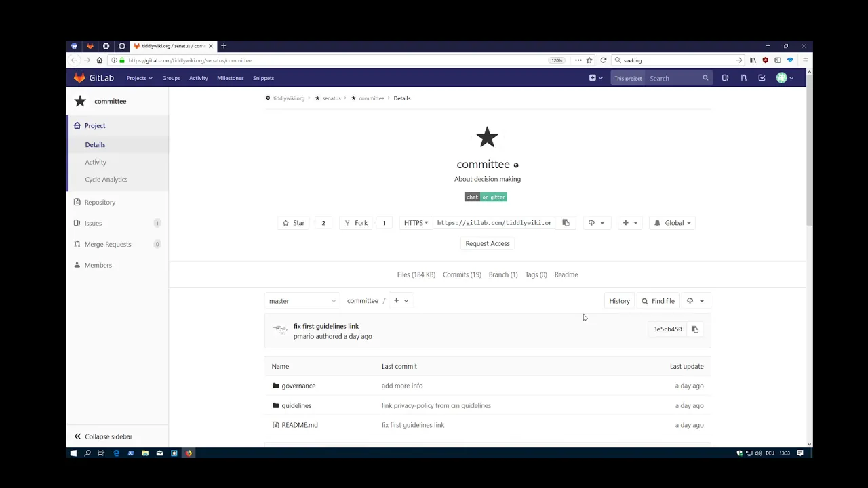Viewport: 868px width, 488px height.
Task: Open Groups in the top navigation
Action: (x=171, y=78)
